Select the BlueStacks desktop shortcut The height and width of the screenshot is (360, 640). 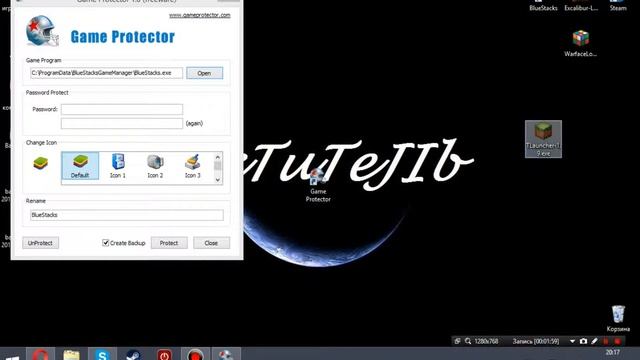pos(543,6)
